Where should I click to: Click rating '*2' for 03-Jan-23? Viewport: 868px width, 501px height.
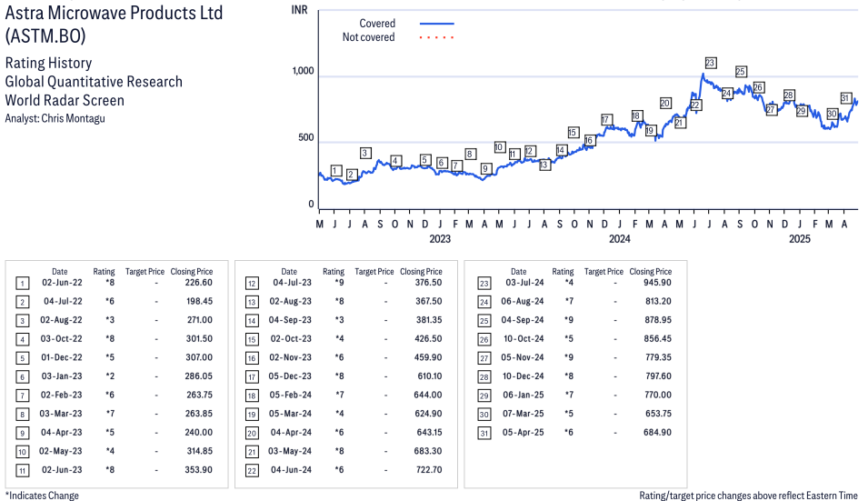[x=110, y=376]
